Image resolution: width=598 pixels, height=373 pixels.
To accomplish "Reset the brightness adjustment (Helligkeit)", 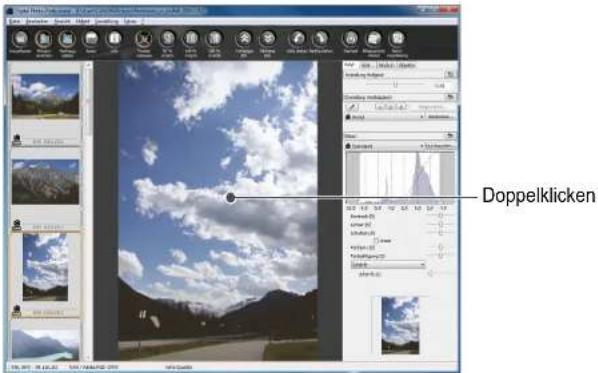I will pos(450,75).
